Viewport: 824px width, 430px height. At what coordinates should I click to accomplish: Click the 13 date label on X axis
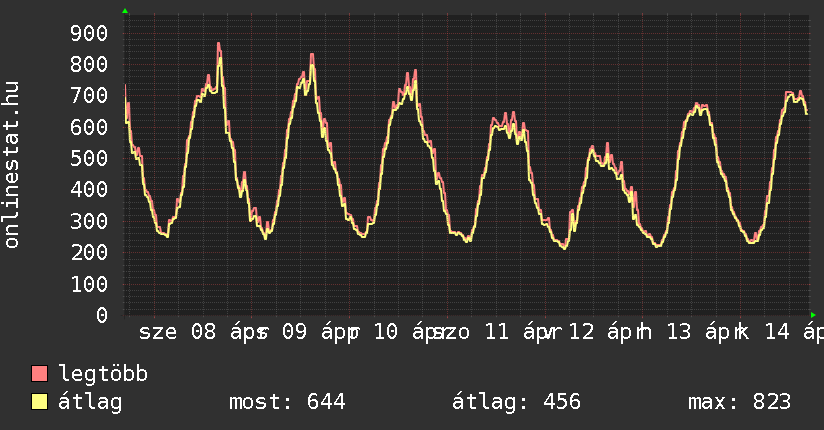click(679, 333)
